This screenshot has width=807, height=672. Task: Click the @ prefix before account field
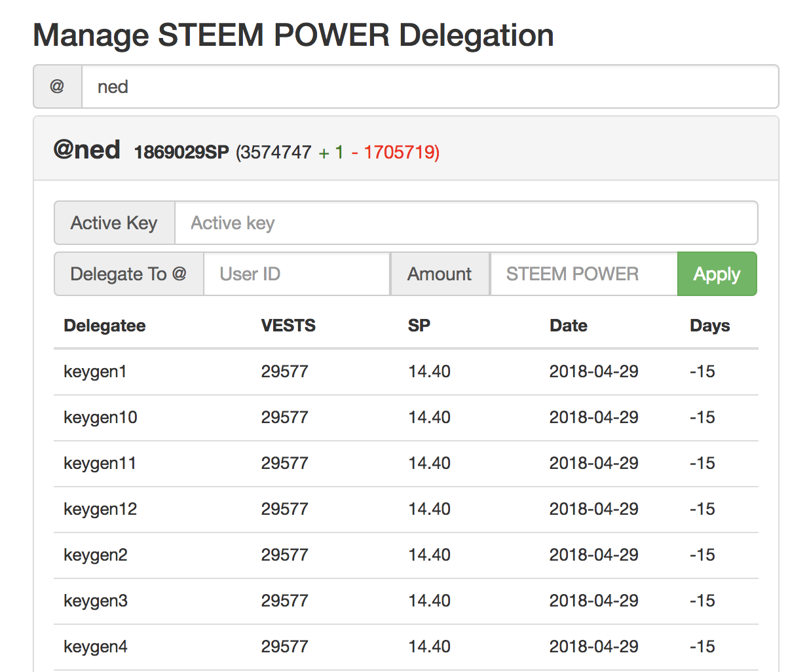coord(58,86)
